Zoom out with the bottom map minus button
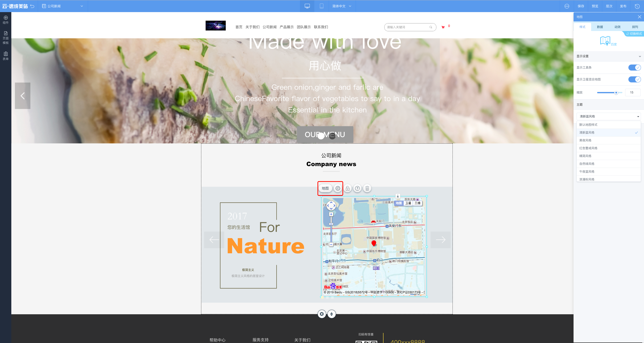Viewport: 644px width, 343px height. (x=331, y=244)
